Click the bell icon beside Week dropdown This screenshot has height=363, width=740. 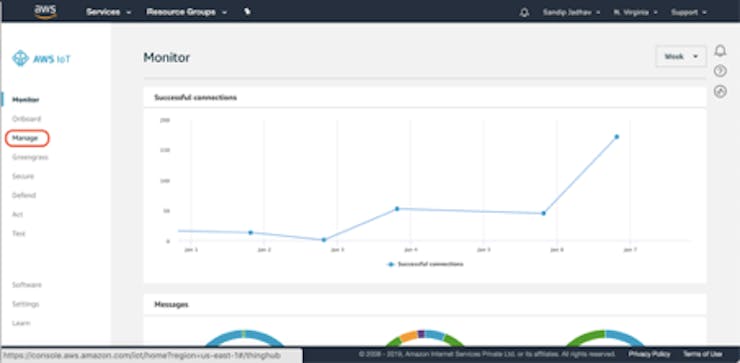[x=720, y=51]
